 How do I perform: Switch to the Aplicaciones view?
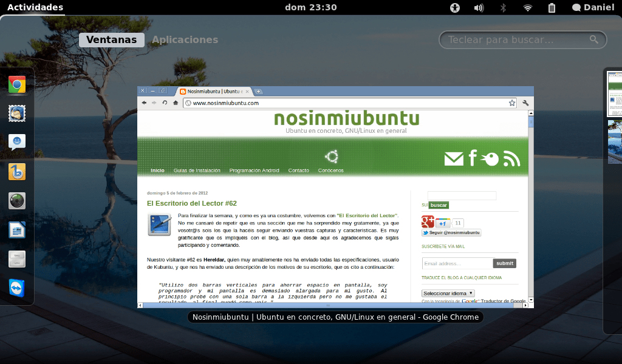pyautogui.click(x=185, y=39)
